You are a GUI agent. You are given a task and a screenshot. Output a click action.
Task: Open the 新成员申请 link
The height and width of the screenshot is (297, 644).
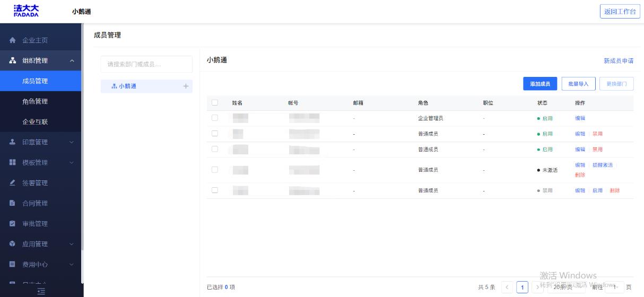619,61
